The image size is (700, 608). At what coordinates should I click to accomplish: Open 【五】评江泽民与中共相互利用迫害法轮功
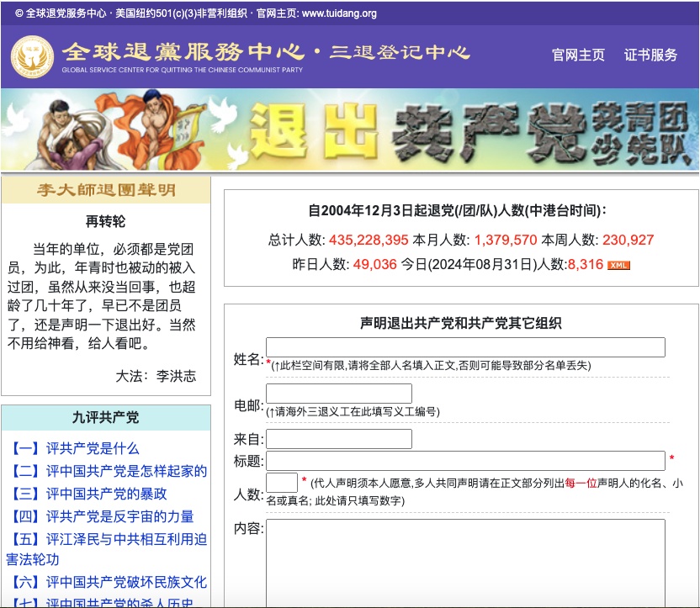pos(106,549)
